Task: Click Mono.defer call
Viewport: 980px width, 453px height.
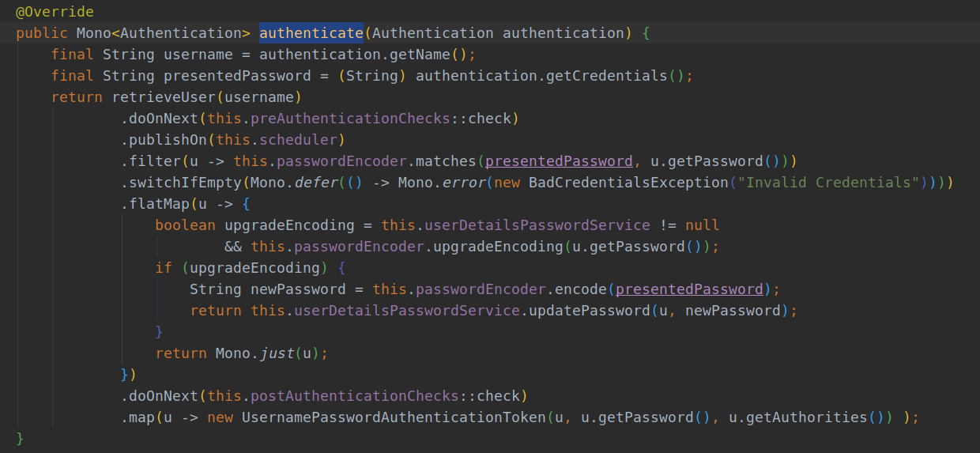Action: (294, 183)
